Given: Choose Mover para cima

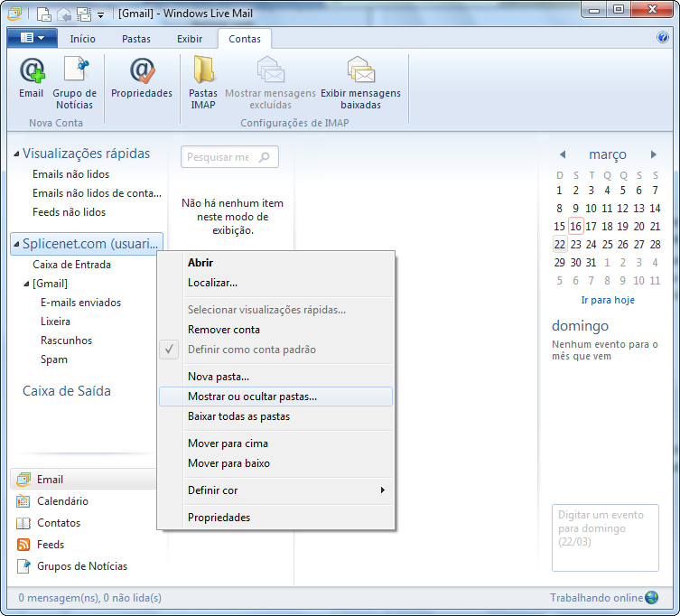Looking at the screenshot, I should pyautogui.click(x=275, y=443).
